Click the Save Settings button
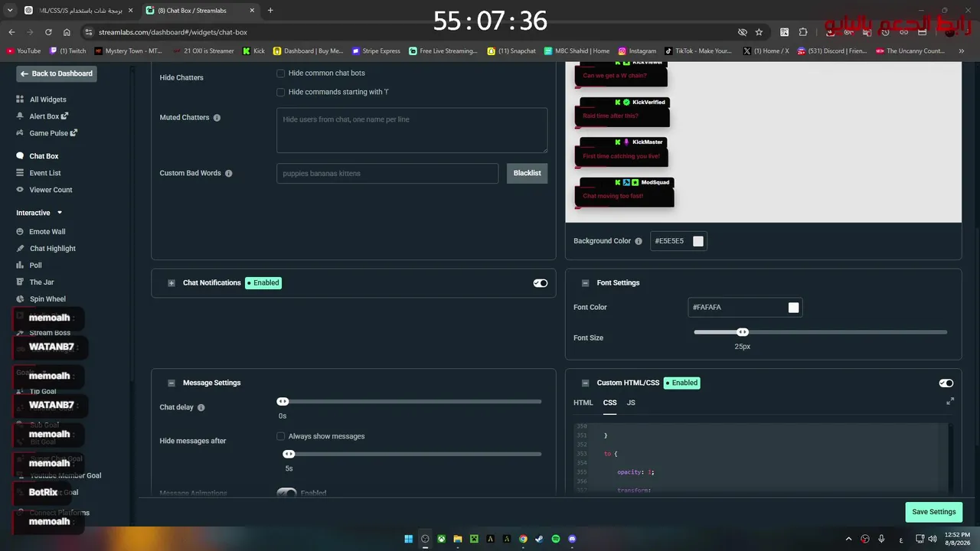 tap(933, 512)
